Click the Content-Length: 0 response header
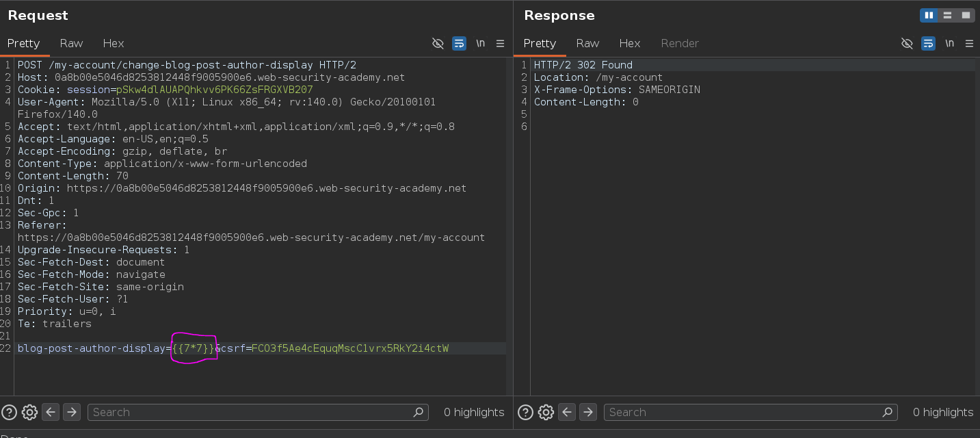 click(586, 102)
